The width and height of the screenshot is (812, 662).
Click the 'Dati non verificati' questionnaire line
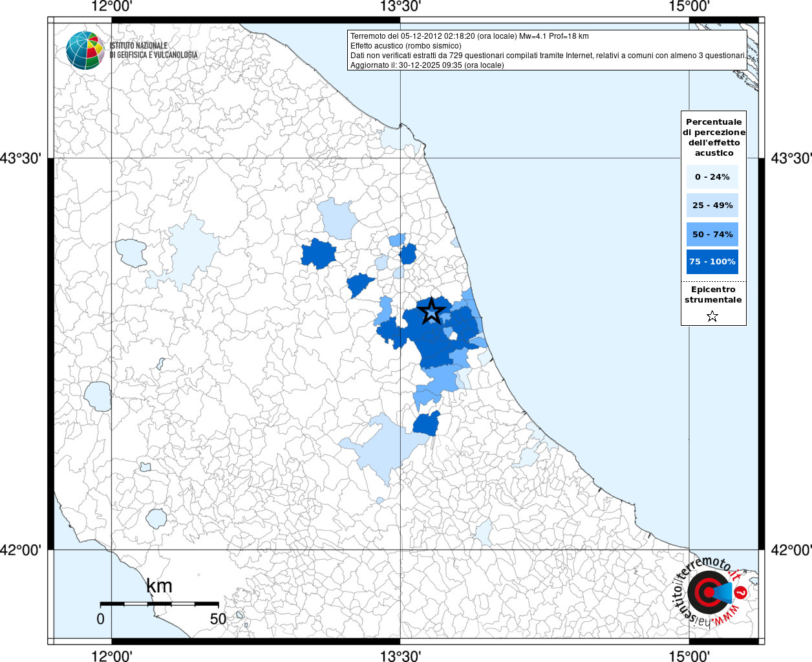coord(548,56)
